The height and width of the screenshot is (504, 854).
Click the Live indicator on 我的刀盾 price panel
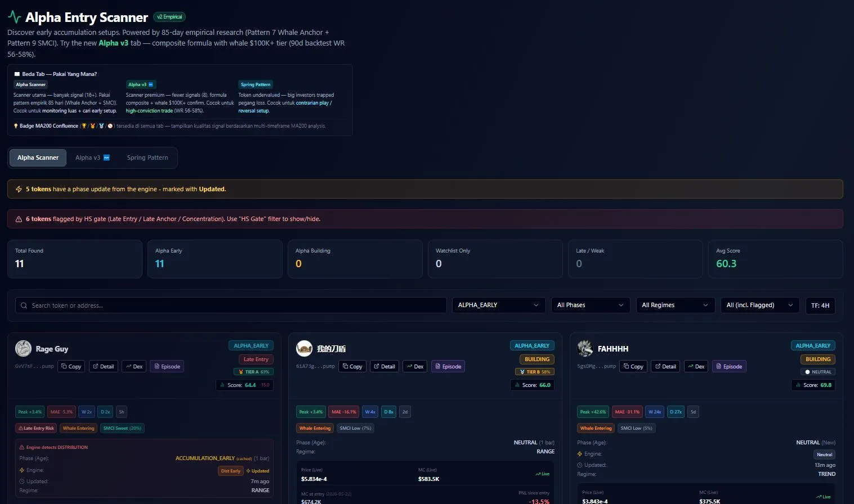[x=543, y=474]
